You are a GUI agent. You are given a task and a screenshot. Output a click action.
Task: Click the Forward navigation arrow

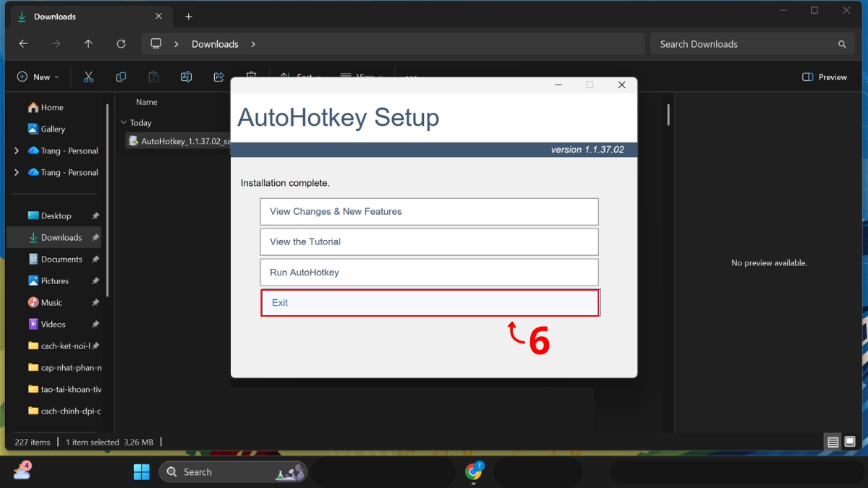(x=56, y=44)
